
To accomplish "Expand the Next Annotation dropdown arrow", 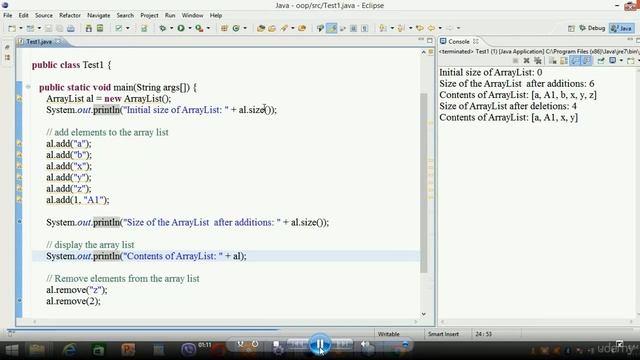I will point(392,28).
